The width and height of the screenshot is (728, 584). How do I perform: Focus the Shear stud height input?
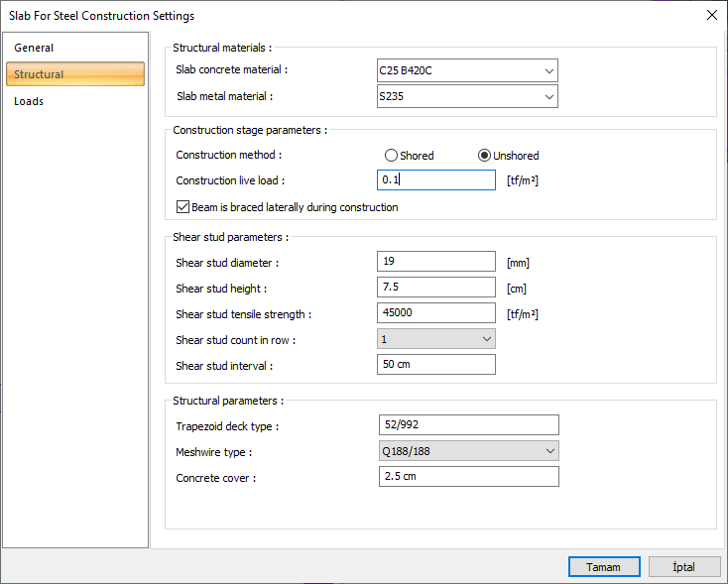(436, 288)
